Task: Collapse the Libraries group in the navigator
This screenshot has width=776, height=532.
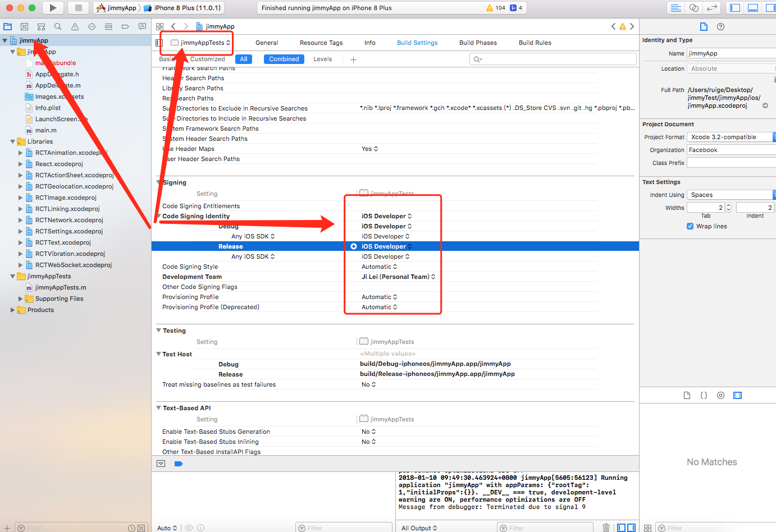Action: 12,141
